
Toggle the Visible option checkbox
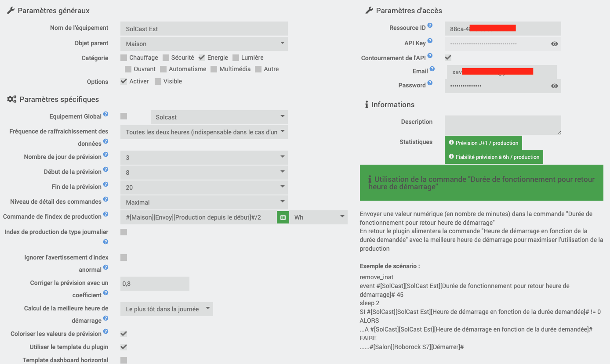[158, 81]
